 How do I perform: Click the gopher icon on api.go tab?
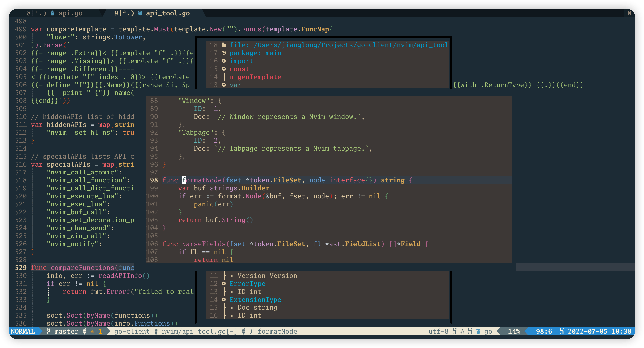52,13
